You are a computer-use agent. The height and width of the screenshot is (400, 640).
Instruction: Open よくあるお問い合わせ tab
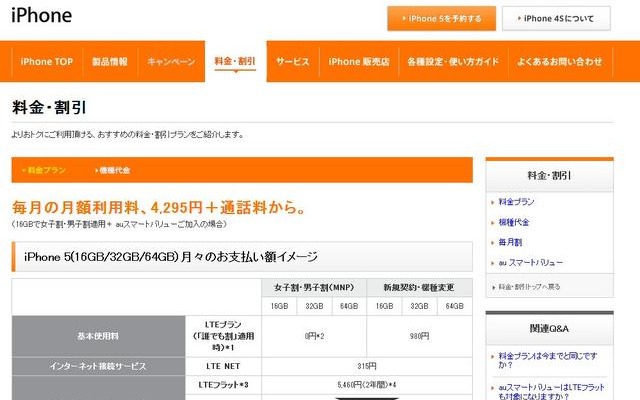[x=560, y=62]
